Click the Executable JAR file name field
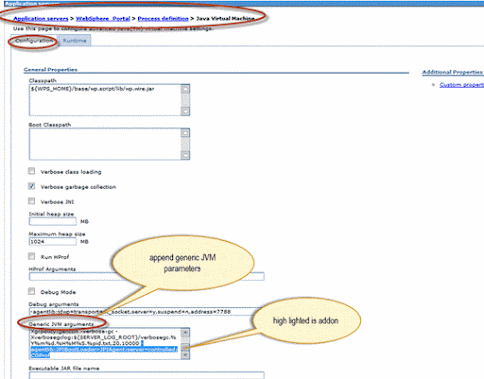The image size is (484, 379). point(147,375)
